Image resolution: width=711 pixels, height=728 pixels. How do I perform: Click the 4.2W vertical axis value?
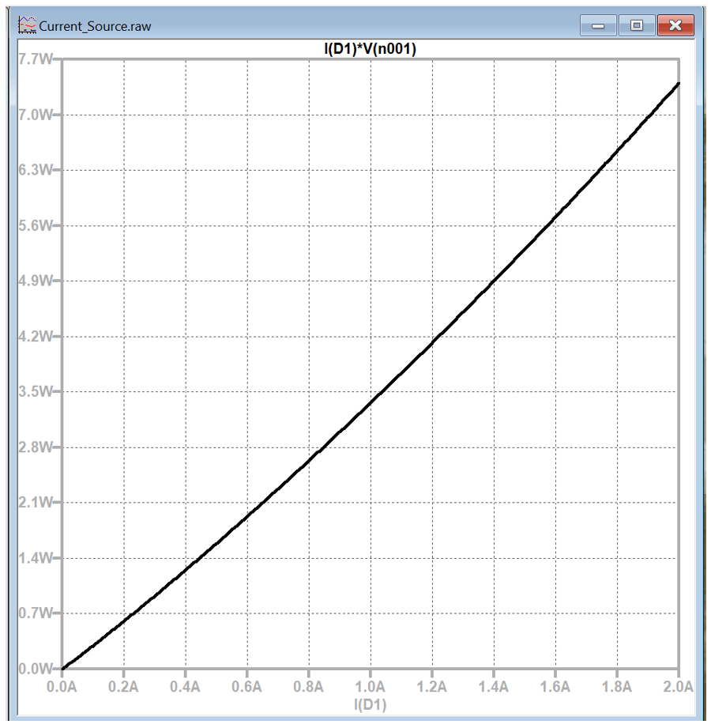36,336
